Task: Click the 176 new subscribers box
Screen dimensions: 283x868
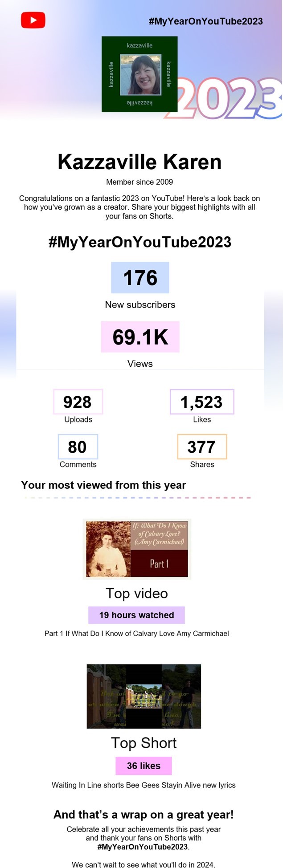Action: click(x=140, y=278)
